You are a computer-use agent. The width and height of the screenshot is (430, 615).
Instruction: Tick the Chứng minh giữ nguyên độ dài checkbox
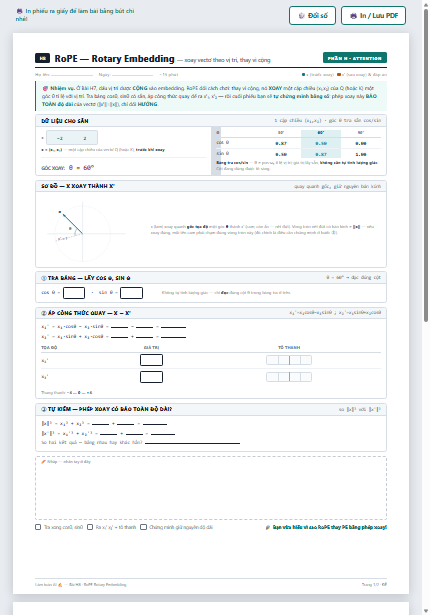click(144, 527)
